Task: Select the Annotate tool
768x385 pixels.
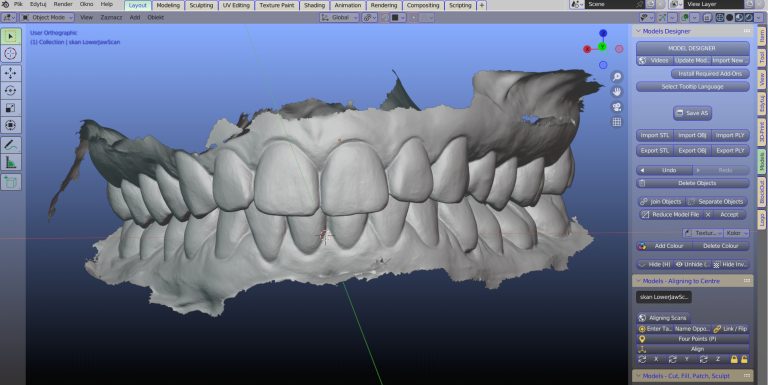Action: coord(11,144)
